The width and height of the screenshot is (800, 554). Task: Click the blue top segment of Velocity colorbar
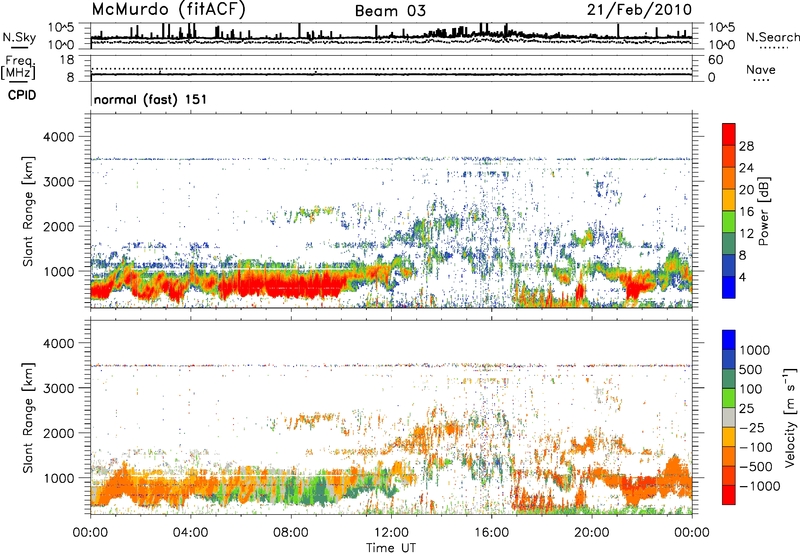click(x=729, y=340)
